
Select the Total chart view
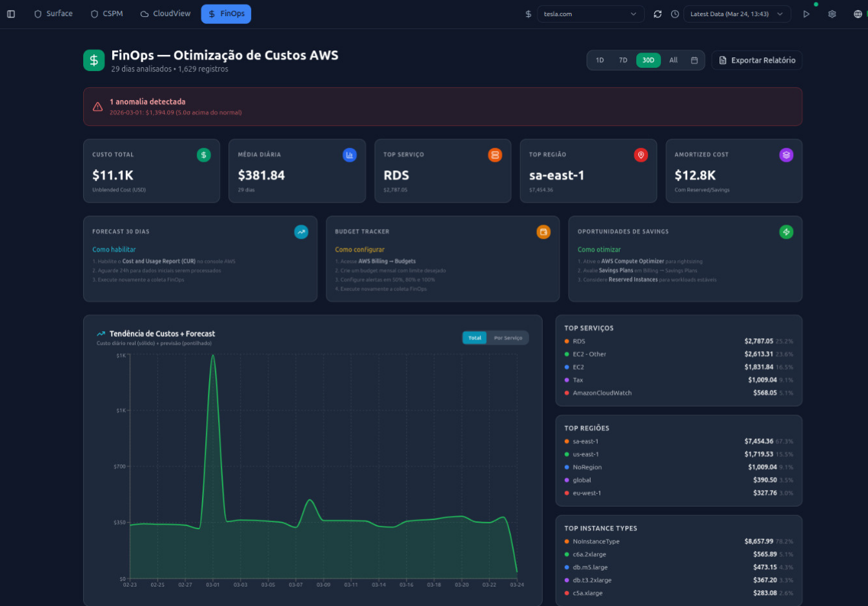[x=475, y=338]
